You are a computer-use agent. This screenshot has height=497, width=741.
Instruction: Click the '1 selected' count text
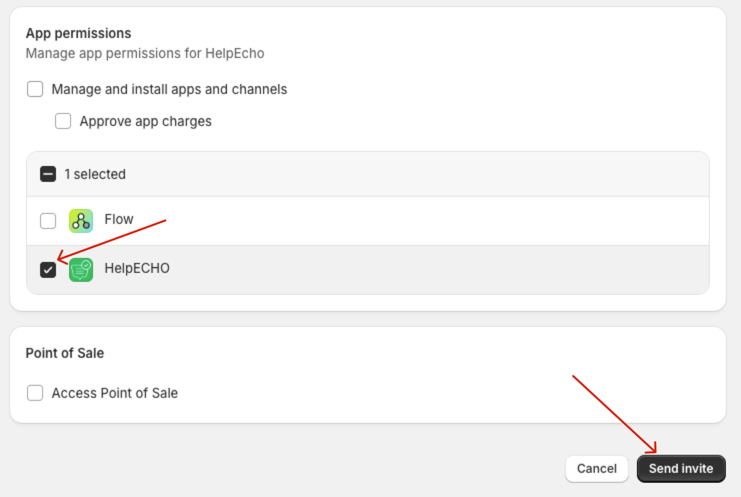[95, 174]
